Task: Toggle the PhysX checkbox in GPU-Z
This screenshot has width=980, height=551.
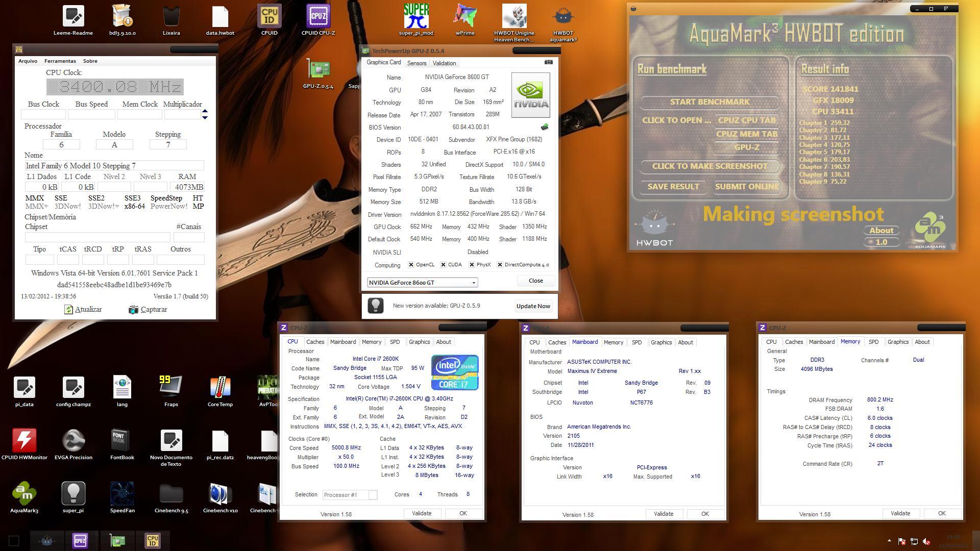Action: [x=472, y=265]
